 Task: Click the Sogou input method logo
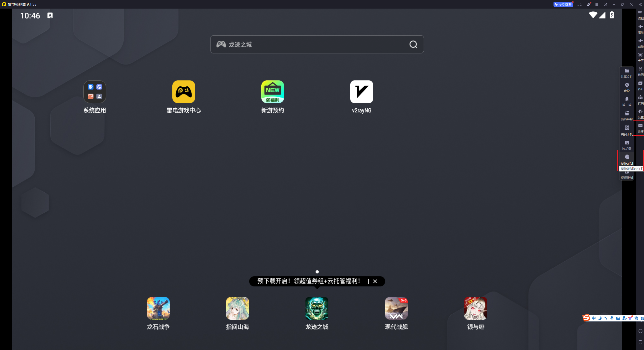(x=586, y=318)
